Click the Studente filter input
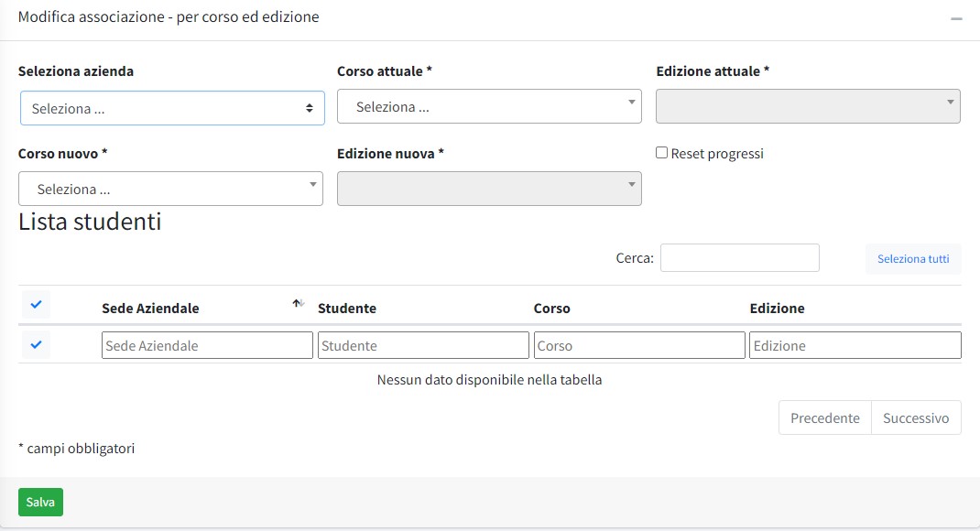This screenshot has height=531, width=980. (423, 345)
